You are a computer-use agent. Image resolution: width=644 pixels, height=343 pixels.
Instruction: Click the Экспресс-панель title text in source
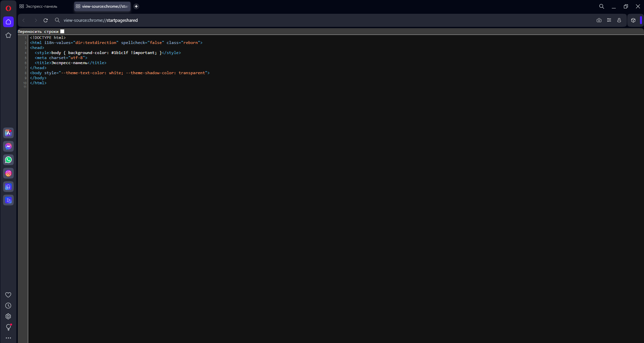point(69,63)
